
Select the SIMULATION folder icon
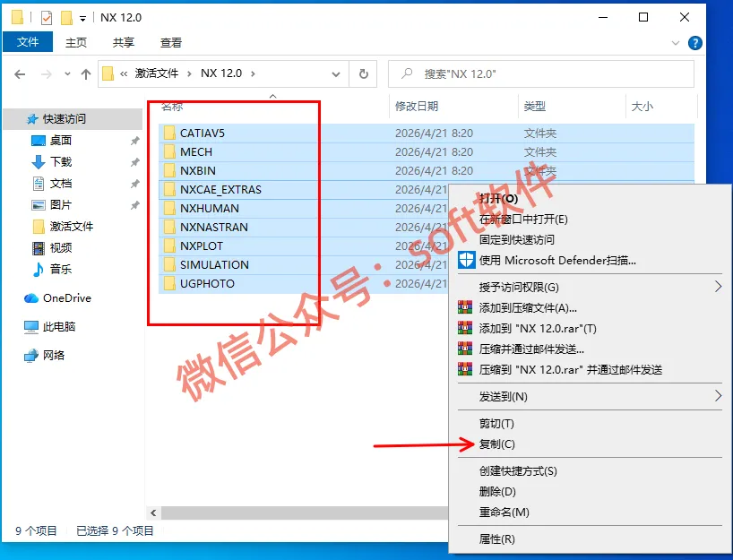pos(169,264)
